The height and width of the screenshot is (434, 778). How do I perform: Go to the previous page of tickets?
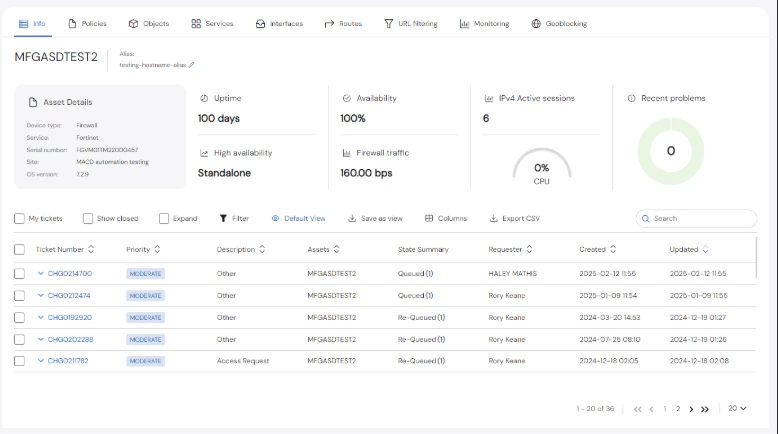tap(651, 409)
